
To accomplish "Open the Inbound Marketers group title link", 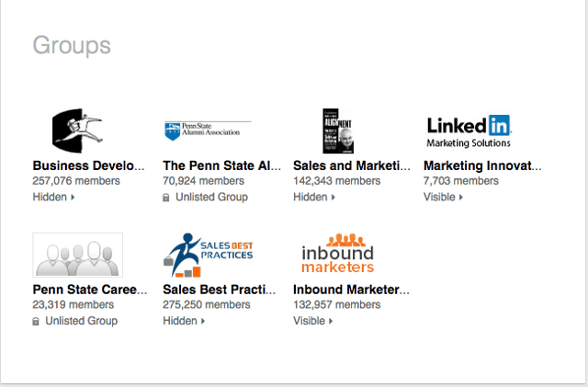I will [x=351, y=290].
